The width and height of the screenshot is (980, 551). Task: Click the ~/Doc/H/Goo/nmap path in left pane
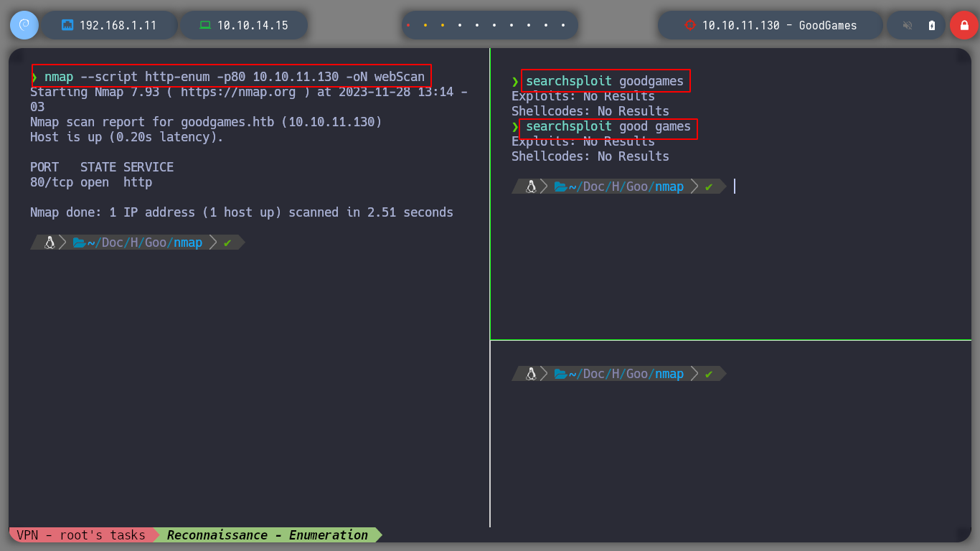click(145, 242)
